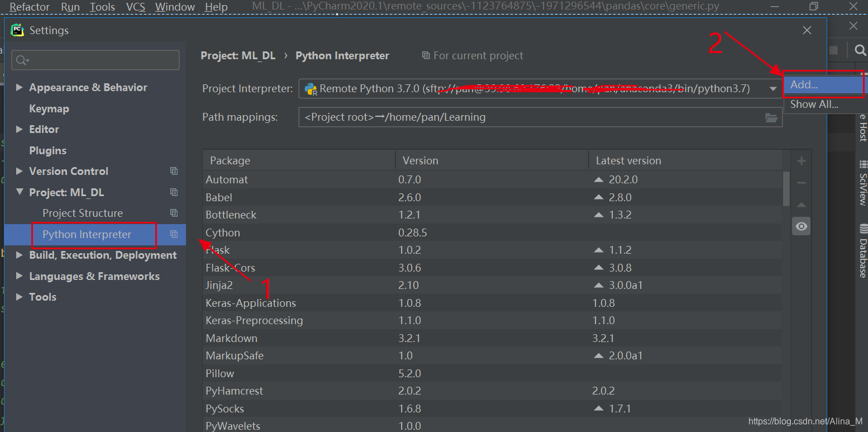Expand Build, Execution, Deployment node
Image resolution: width=868 pixels, height=432 pixels.
pos(20,255)
